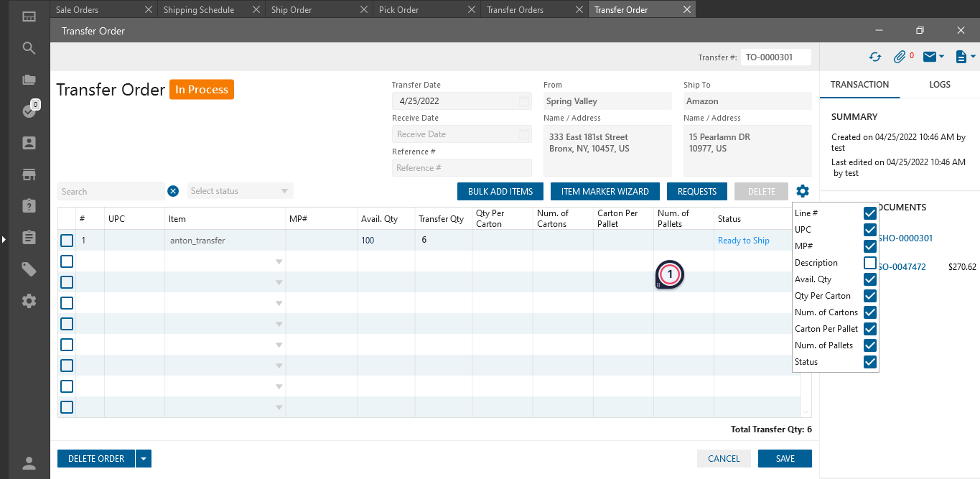This screenshot has width=980, height=479.
Task: Clear the search with the blue X icon
Action: click(173, 191)
